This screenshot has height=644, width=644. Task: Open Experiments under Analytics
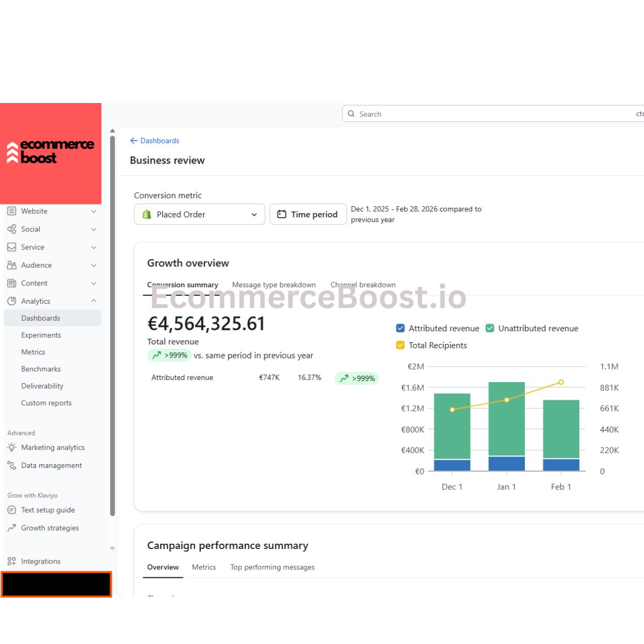pos(41,335)
